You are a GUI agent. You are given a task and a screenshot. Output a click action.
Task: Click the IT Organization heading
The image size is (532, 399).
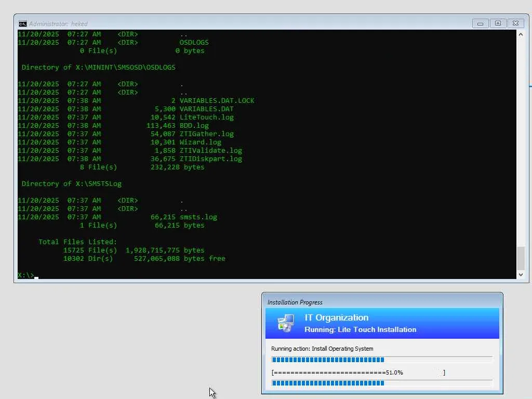coord(336,317)
